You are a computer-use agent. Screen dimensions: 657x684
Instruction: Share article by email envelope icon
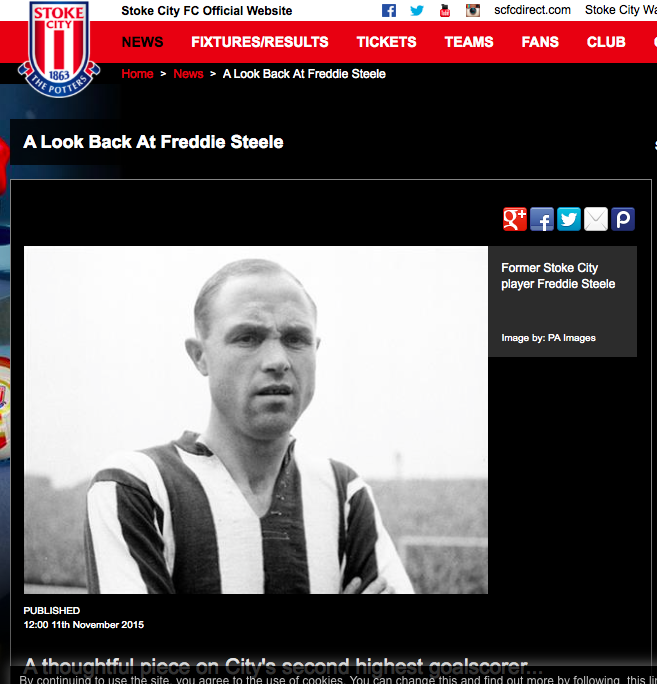[596, 219]
